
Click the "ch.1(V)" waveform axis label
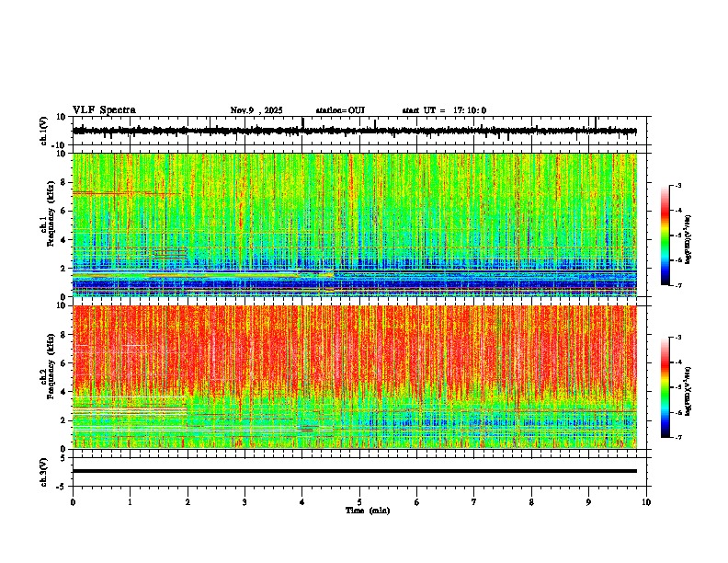click(x=44, y=131)
